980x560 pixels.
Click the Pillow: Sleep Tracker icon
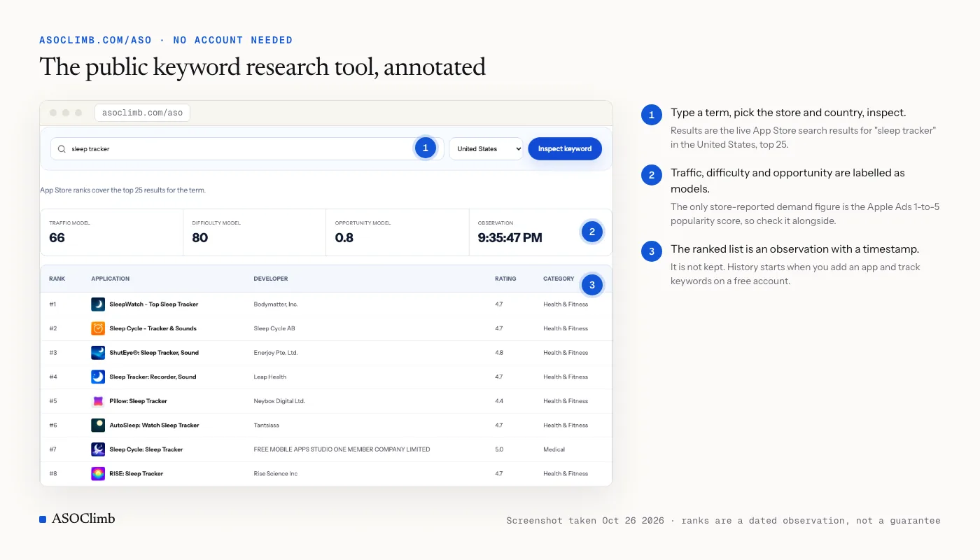click(x=98, y=401)
